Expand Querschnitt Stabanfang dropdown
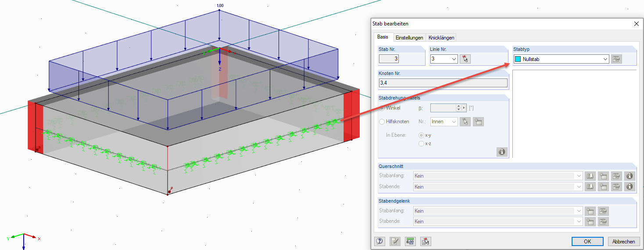This screenshot has width=644, height=250. click(579, 175)
